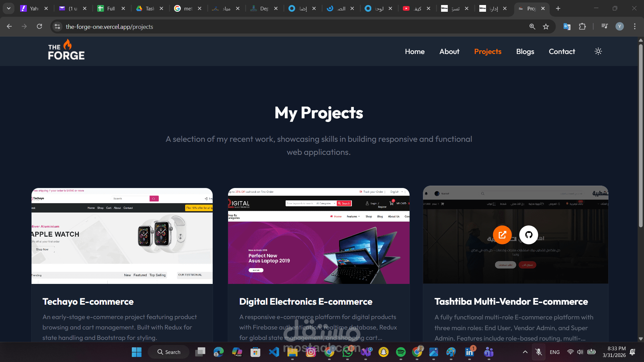This screenshot has height=362, width=644.
Task: Expand the tab search dropdown arrow
Action: (x=9, y=8)
